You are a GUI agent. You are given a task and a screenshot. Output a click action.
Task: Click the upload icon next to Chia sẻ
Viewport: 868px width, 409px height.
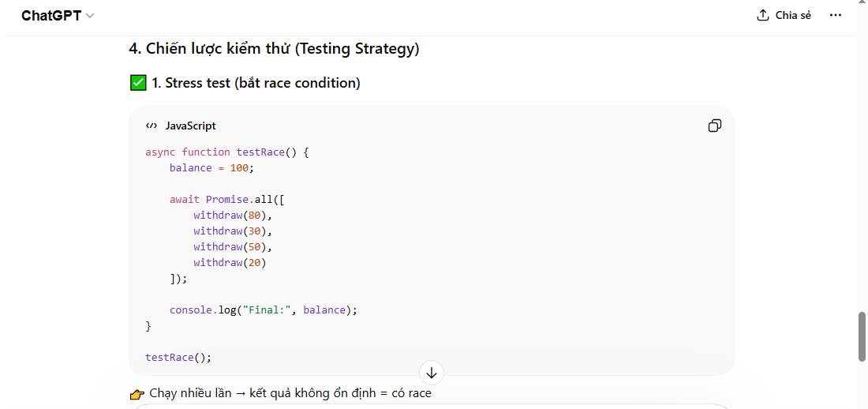pyautogui.click(x=763, y=15)
